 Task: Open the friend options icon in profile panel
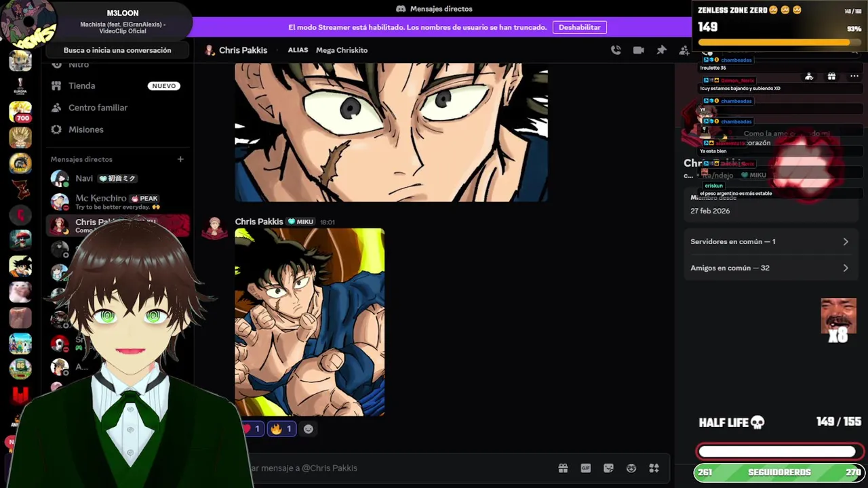click(x=809, y=77)
